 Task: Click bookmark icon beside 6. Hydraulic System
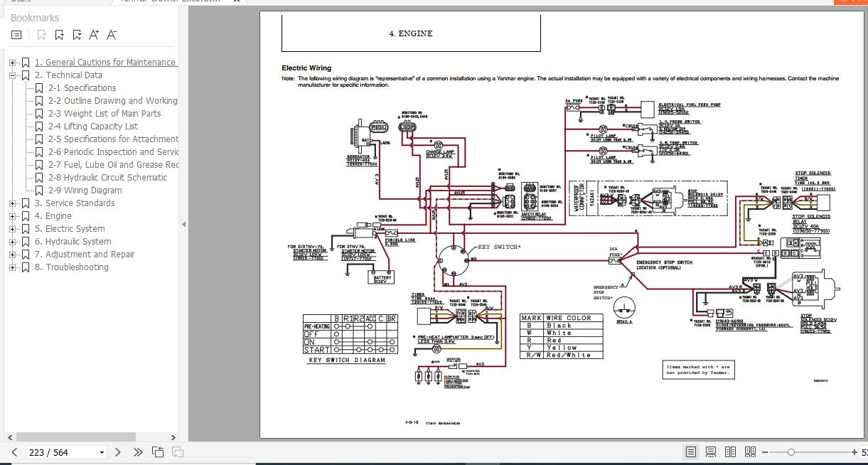coord(26,242)
